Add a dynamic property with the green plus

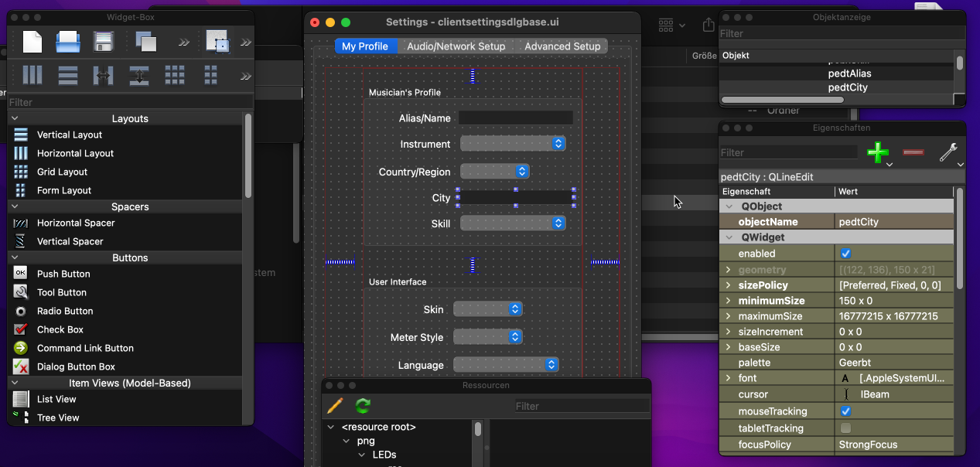pos(879,152)
